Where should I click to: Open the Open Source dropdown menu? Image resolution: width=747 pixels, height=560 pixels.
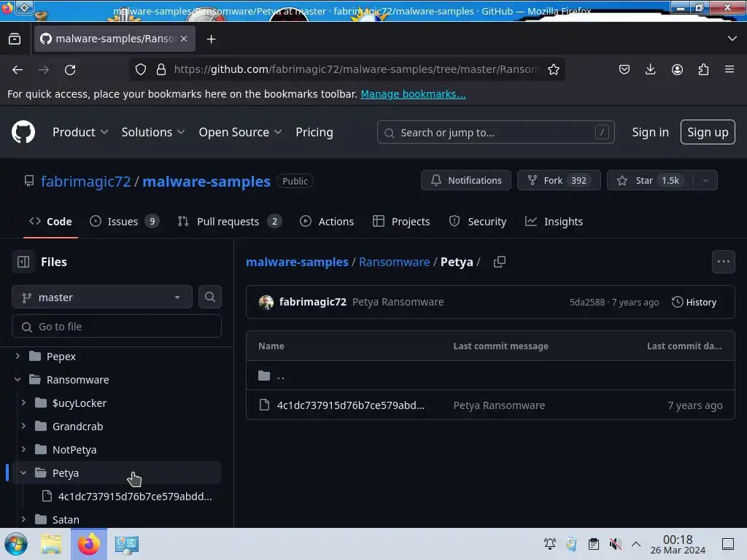pyautogui.click(x=240, y=132)
